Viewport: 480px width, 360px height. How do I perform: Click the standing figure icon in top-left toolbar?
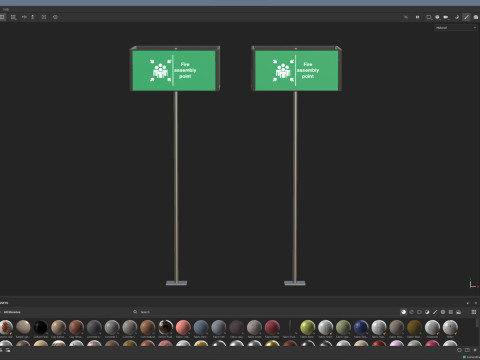coord(33,17)
